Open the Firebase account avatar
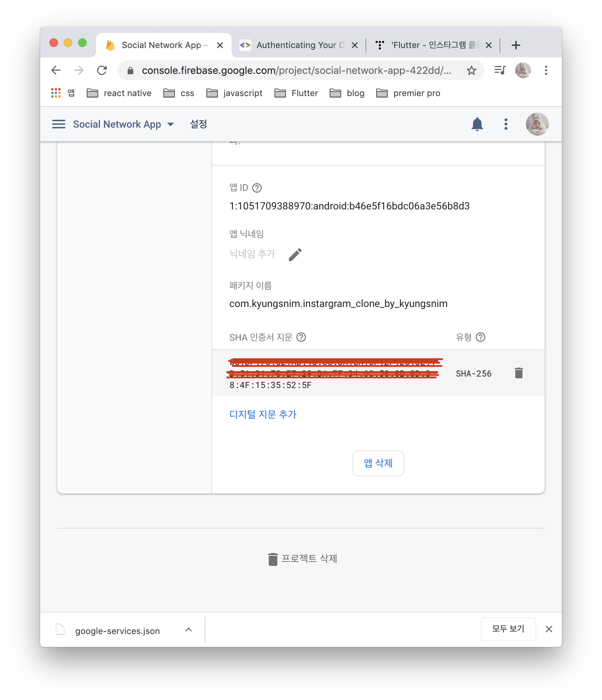This screenshot has height=700, width=602. click(537, 124)
